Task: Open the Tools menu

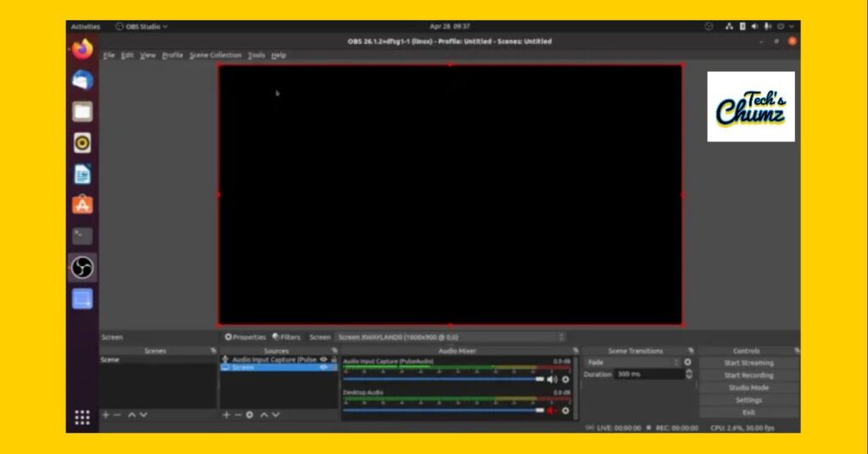Action: tap(256, 55)
